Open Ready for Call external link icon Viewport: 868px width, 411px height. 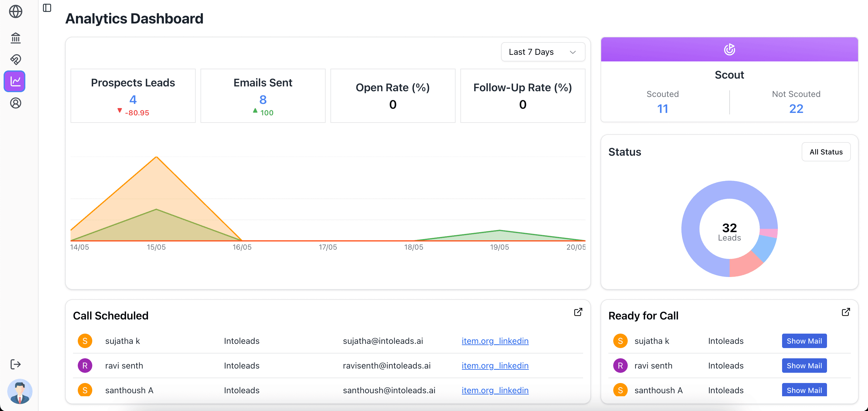[x=845, y=312]
